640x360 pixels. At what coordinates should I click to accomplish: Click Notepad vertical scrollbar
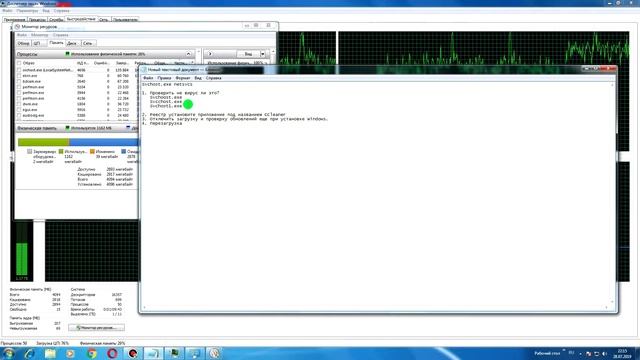(x=612, y=194)
